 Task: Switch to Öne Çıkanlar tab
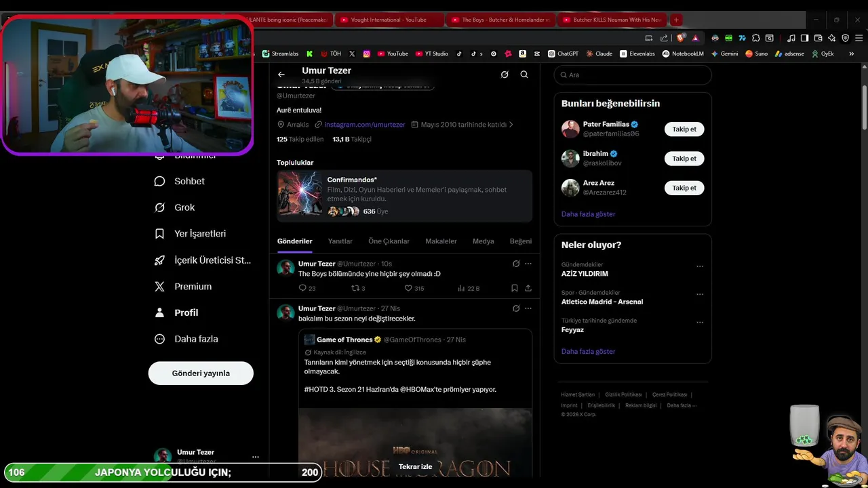click(389, 241)
